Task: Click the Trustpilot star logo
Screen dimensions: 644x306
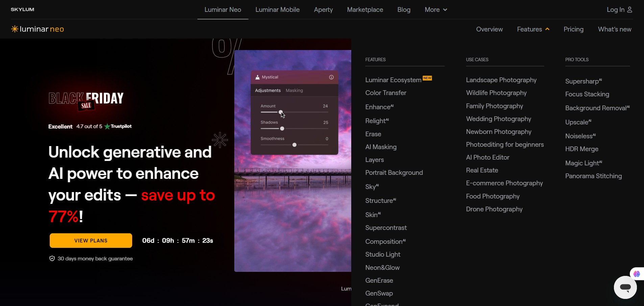Action: (107, 126)
